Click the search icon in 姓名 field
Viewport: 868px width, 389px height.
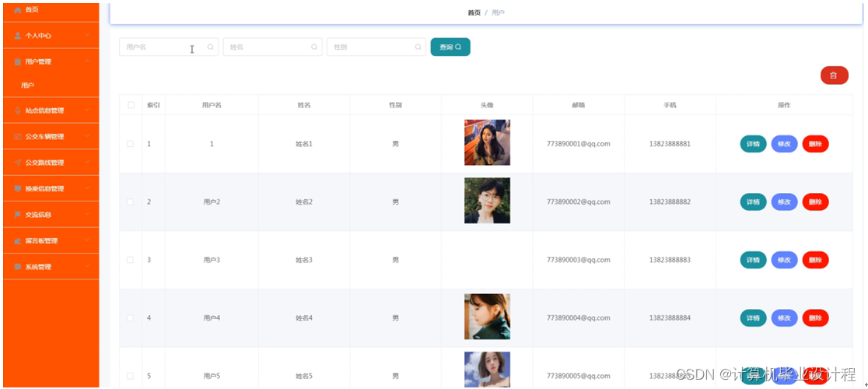[314, 47]
